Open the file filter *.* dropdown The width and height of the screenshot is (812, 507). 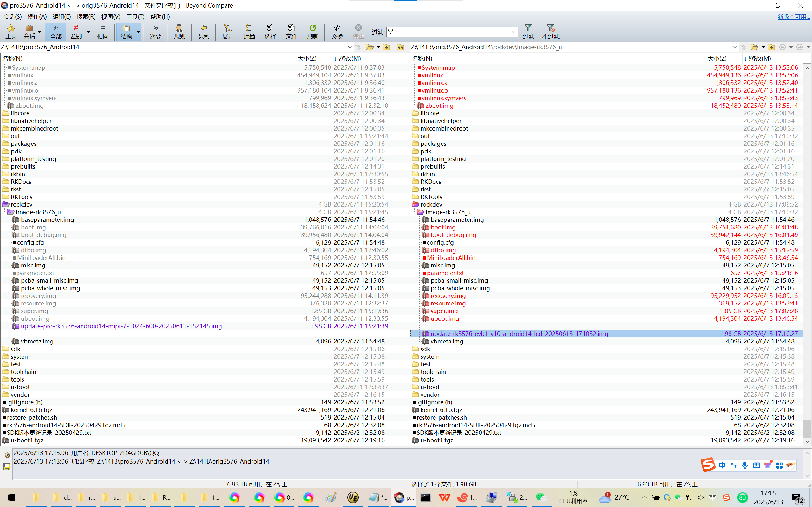(514, 32)
